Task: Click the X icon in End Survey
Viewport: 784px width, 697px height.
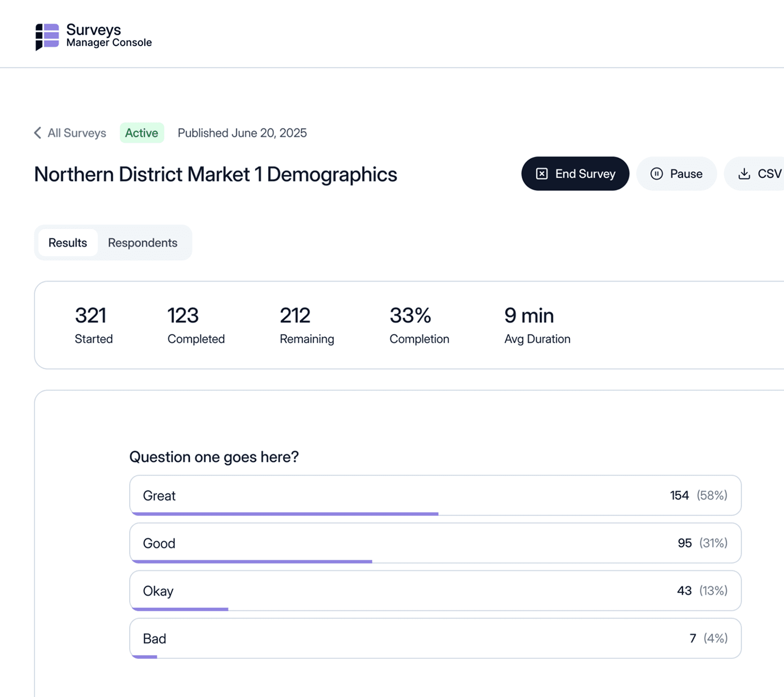Action: click(x=542, y=174)
